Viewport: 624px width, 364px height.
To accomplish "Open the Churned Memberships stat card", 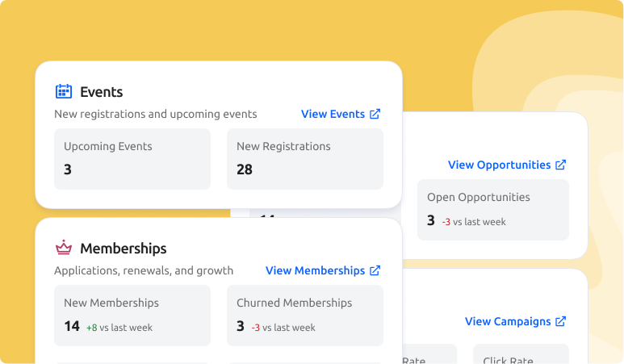I will click(305, 316).
